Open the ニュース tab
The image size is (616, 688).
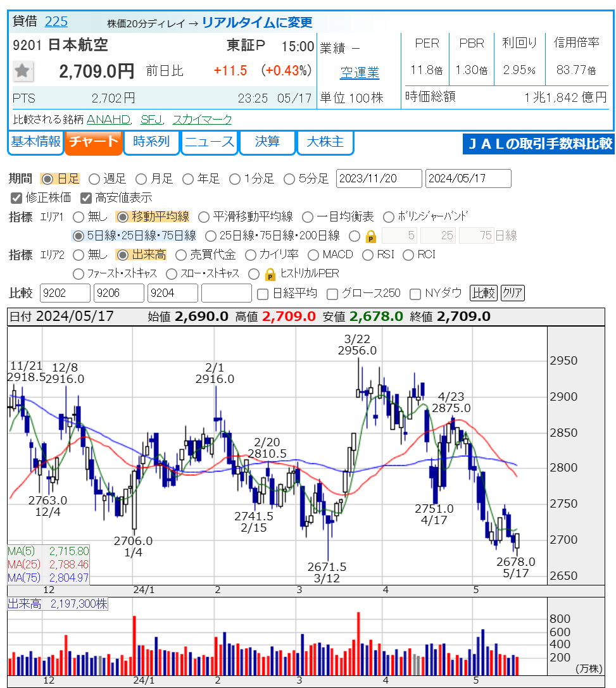pos(209,142)
